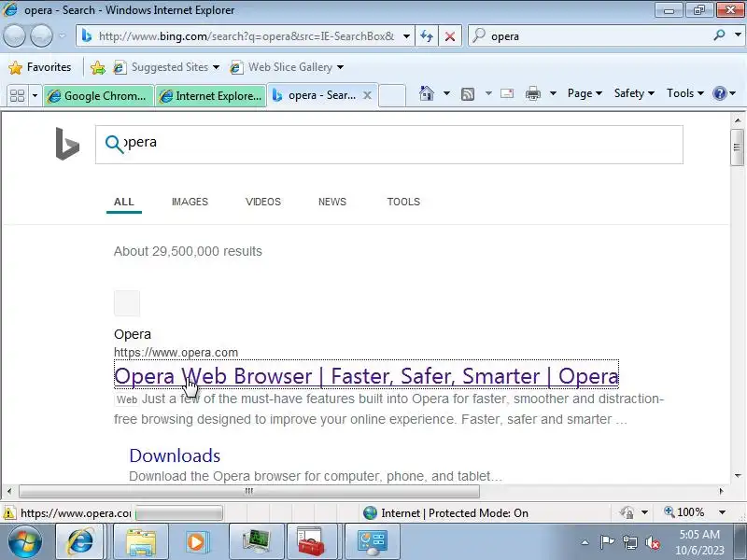Click the horizontal scrollbar thumb
This screenshot has width=747, height=560.
click(249, 491)
